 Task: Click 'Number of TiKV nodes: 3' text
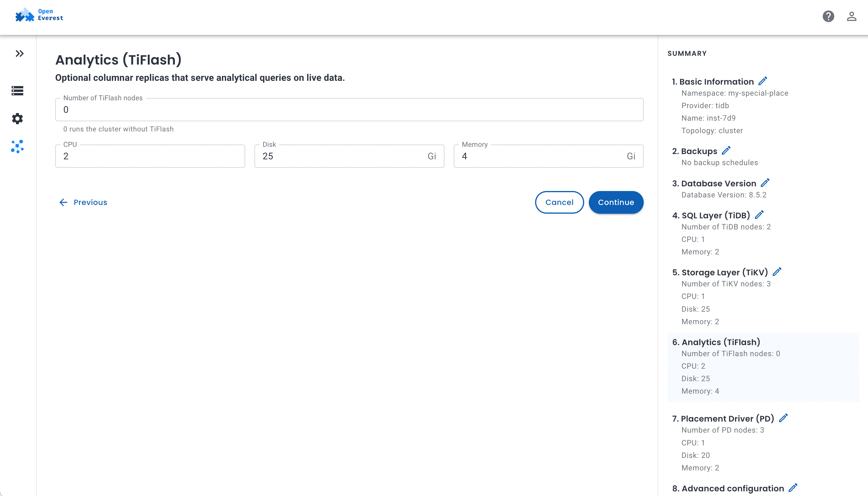[x=726, y=284]
